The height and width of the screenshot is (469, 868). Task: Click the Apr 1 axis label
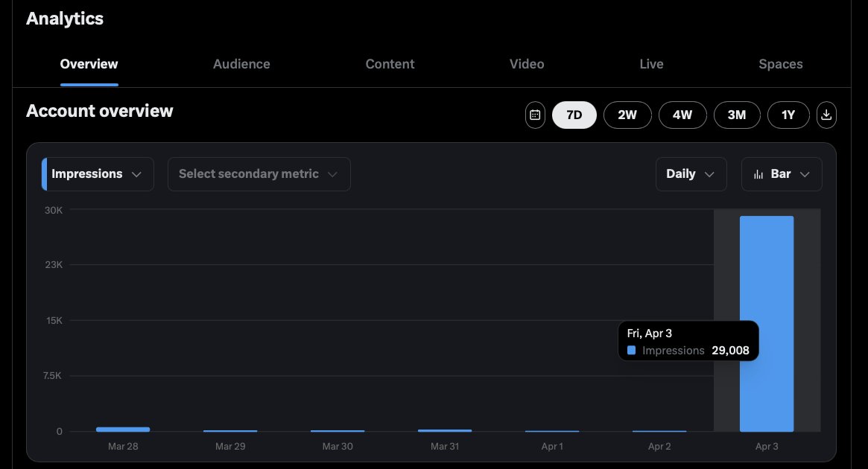tap(552, 447)
